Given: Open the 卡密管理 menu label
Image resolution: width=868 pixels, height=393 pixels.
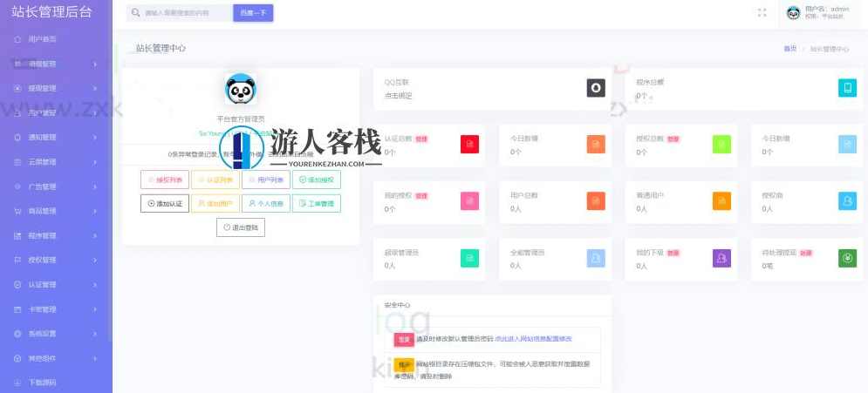Looking at the screenshot, I should click(x=42, y=309).
